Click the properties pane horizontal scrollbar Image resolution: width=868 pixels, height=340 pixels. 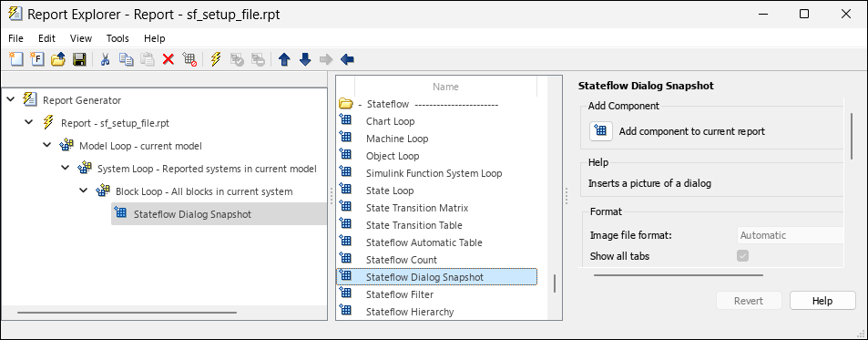679,274
